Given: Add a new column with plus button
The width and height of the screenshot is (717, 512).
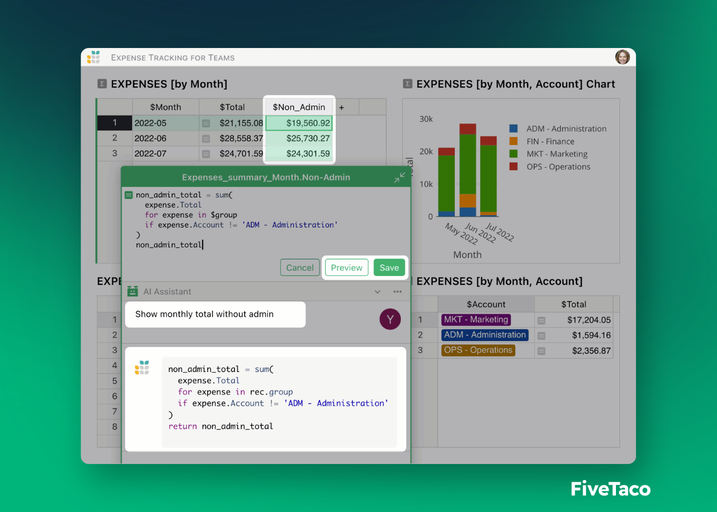Looking at the screenshot, I should click(342, 107).
